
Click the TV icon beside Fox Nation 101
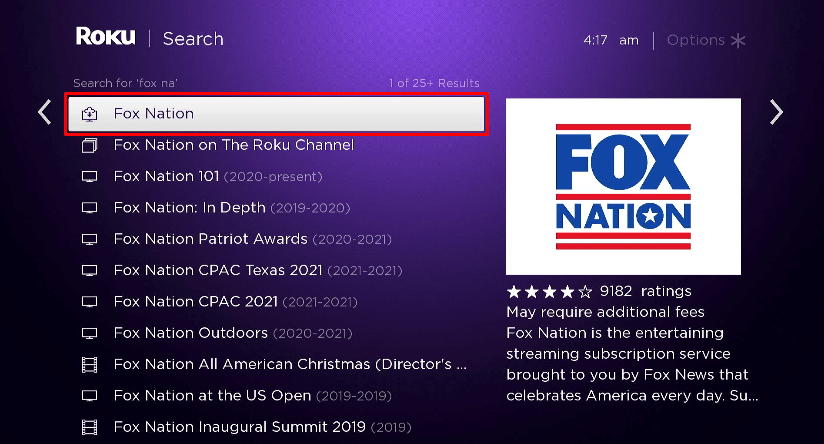(90, 177)
